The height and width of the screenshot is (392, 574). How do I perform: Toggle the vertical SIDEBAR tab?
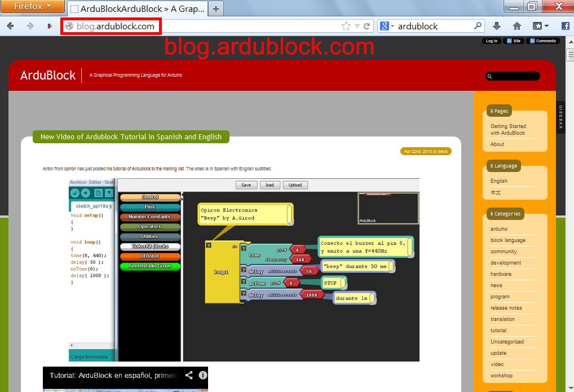(560, 117)
